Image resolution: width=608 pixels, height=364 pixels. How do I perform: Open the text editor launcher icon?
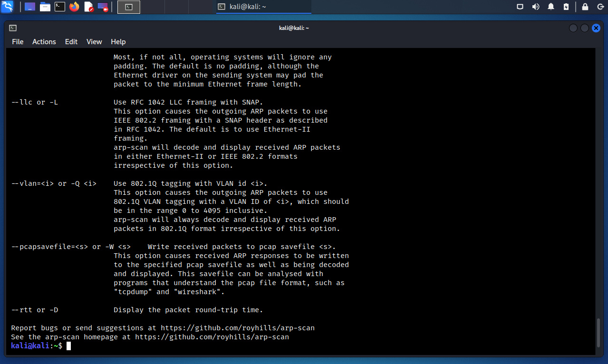88,7
